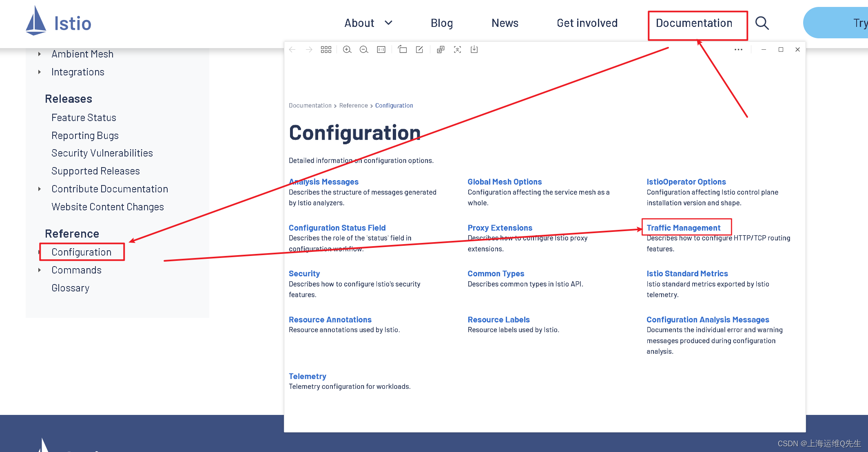Save image with the download icon
868x452 pixels.
coord(474,50)
